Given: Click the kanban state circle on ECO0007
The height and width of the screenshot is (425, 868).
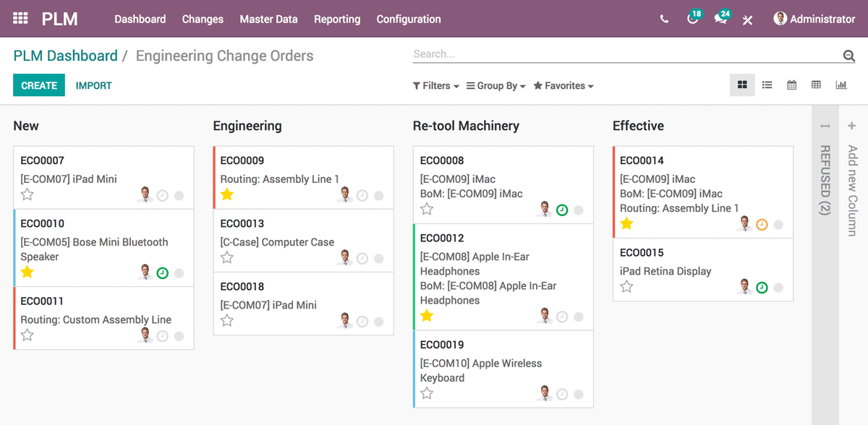Looking at the screenshot, I should (178, 194).
